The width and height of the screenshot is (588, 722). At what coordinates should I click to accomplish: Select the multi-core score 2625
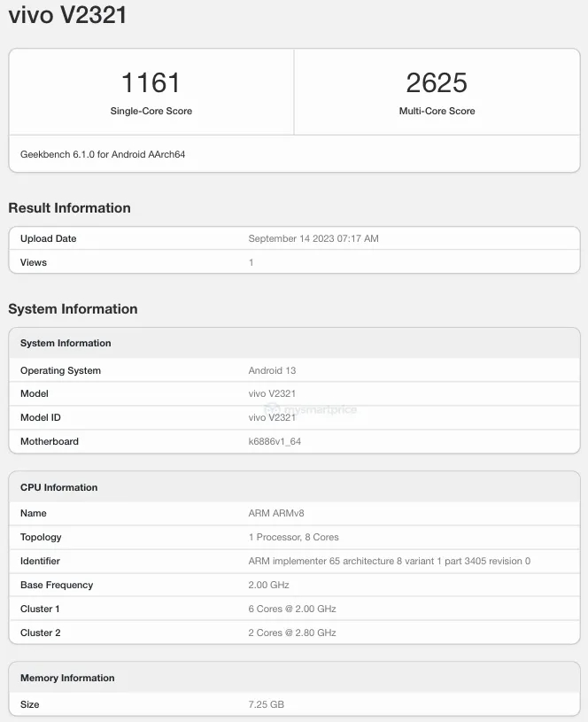point(437,83)
